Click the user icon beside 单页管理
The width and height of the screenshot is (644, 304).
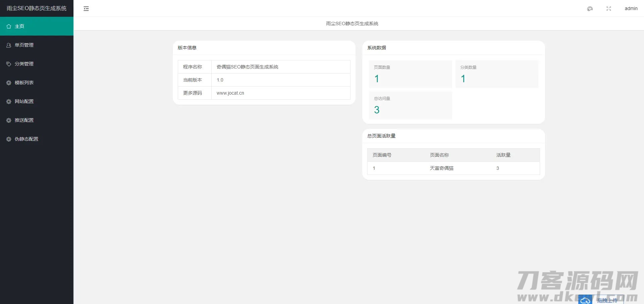coord(9,45)
